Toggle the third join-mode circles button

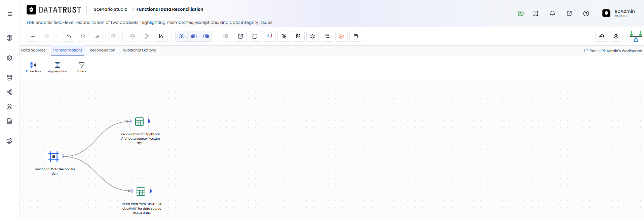[x=206, y=36]
